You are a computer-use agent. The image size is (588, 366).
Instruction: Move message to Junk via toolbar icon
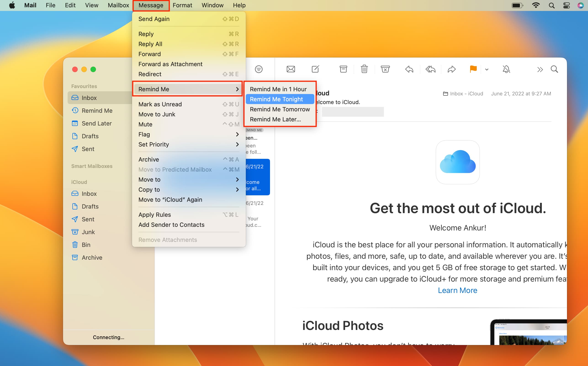tap(385, 69)
